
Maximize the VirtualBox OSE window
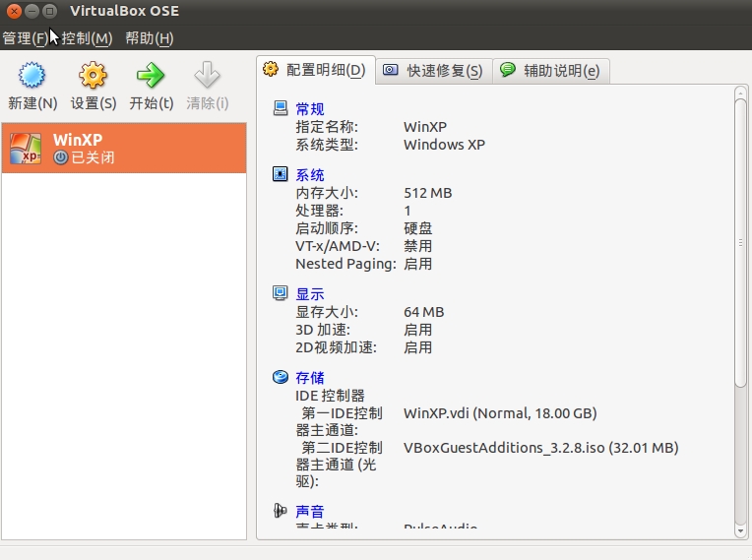49,11
